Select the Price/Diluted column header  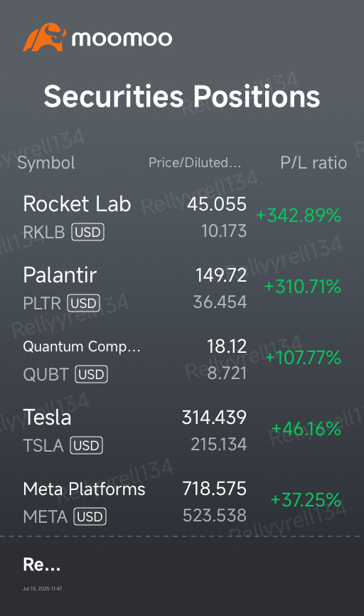(x=195, y=163)
